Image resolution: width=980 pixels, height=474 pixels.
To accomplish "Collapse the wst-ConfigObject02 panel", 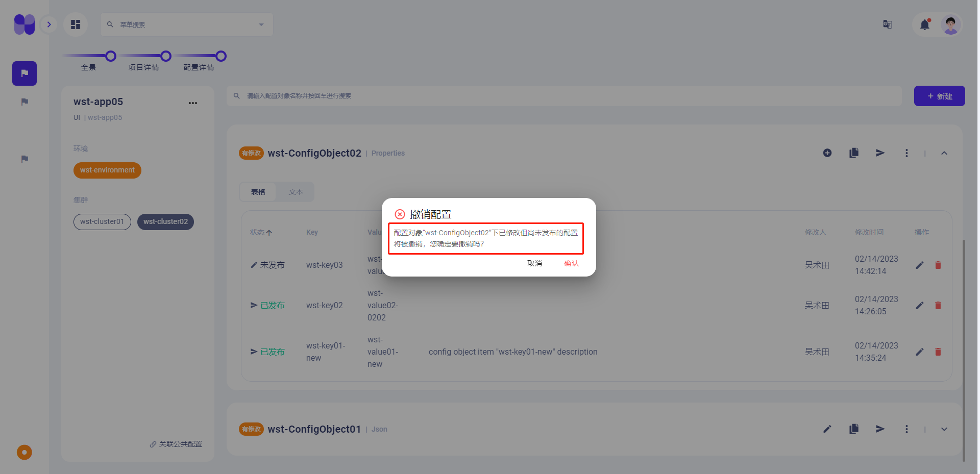I will click(944, 153).
